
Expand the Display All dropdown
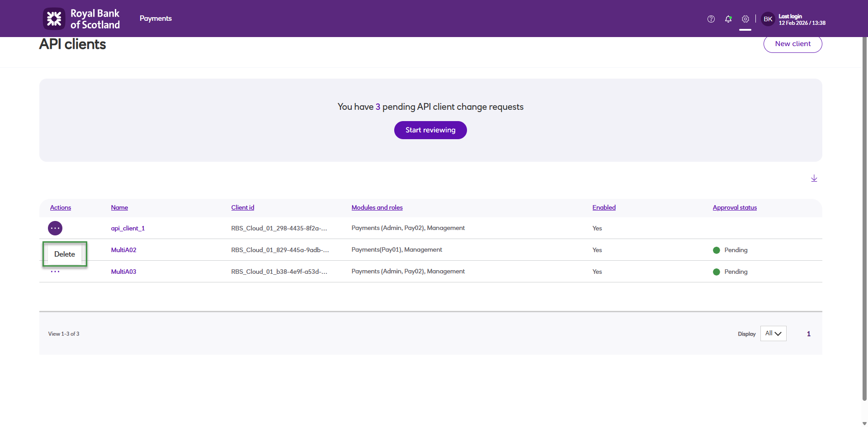click(774, 333)
